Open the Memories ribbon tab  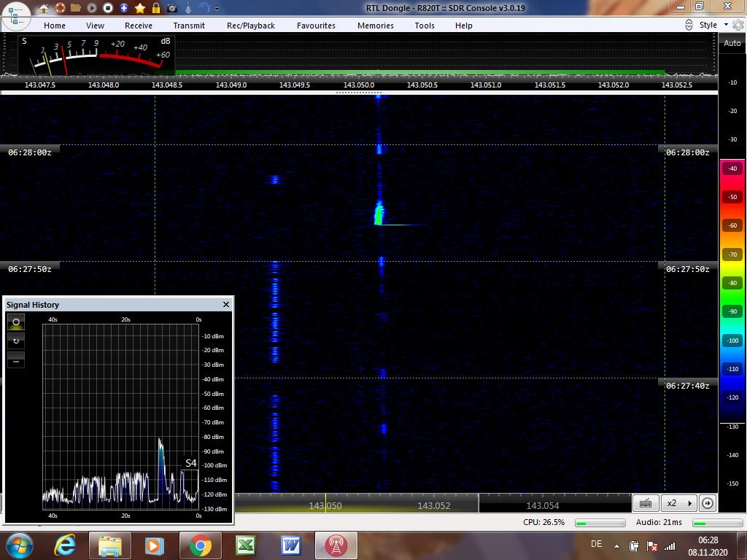coord(376,26)
